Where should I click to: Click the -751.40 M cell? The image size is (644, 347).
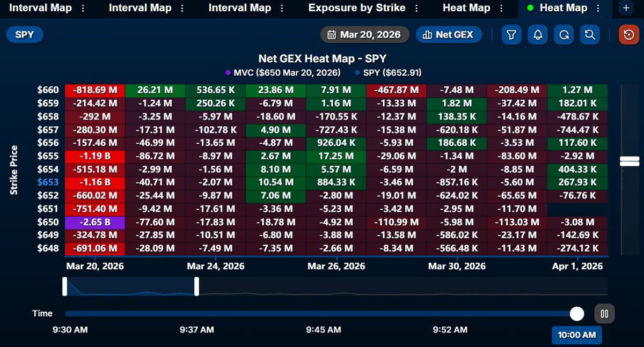coord(94,209)
